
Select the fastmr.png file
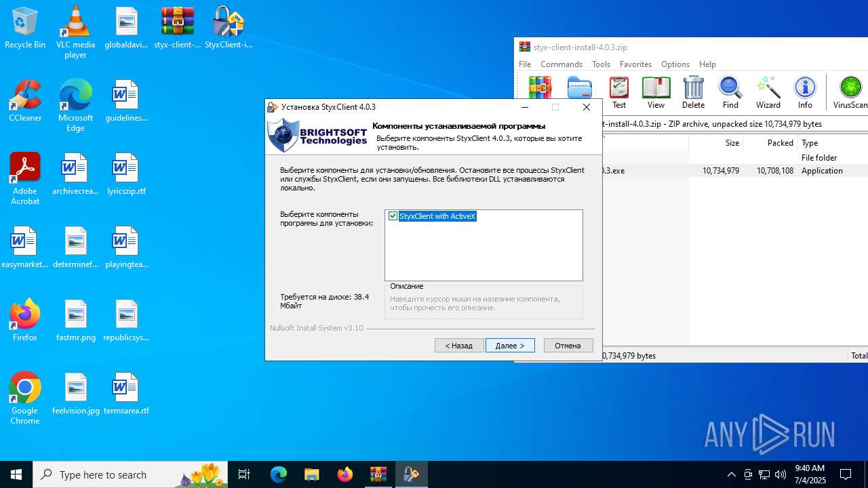75,321
